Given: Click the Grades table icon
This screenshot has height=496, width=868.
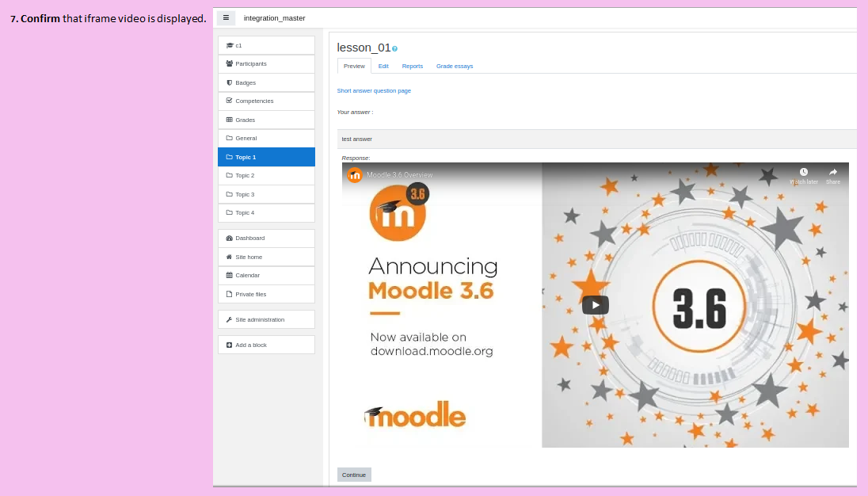Looking at the screenshot, I should pyautogui.click(x=229, y=120).
